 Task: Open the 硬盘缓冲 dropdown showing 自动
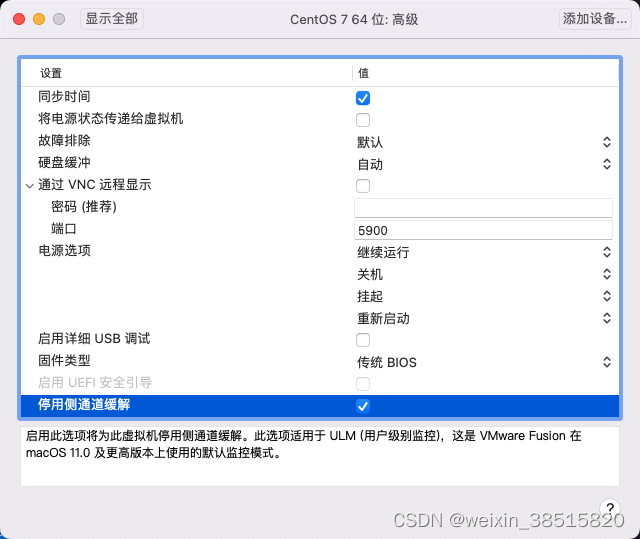[484, 164]
